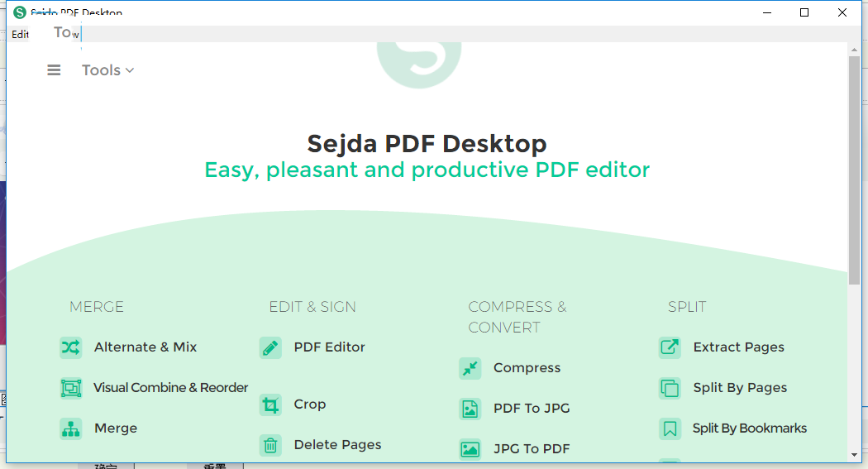Click the green tagline about productive PDF editor
This screenshot has width=868, height=469.
coord(427,170)
